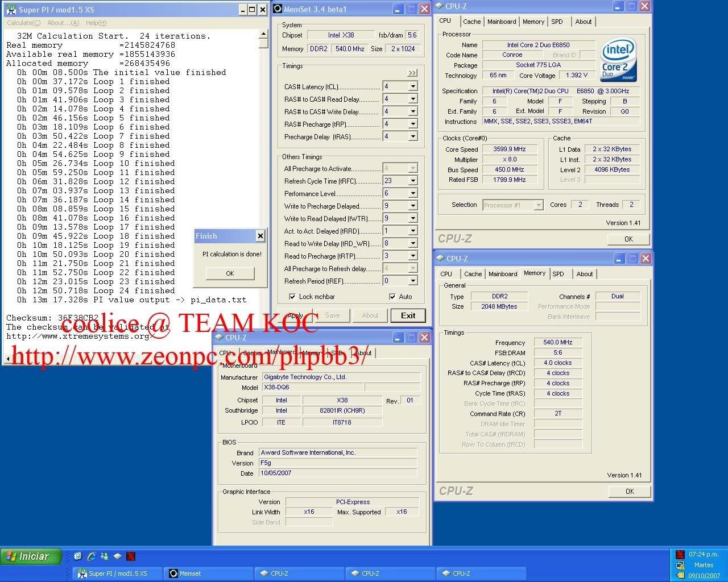Click the About button in MemSet

click(x=370, y=315)
